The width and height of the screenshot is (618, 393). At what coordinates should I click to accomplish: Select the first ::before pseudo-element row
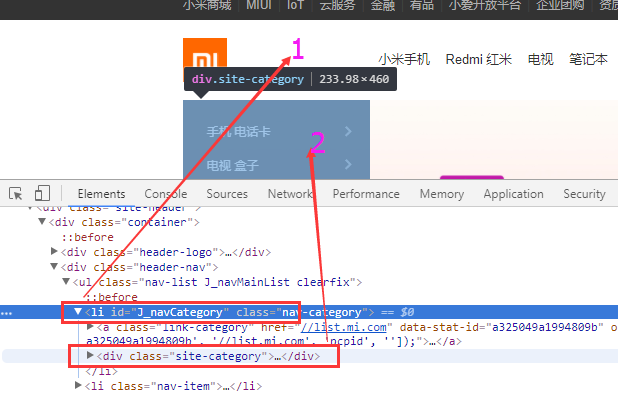point(87,237)
